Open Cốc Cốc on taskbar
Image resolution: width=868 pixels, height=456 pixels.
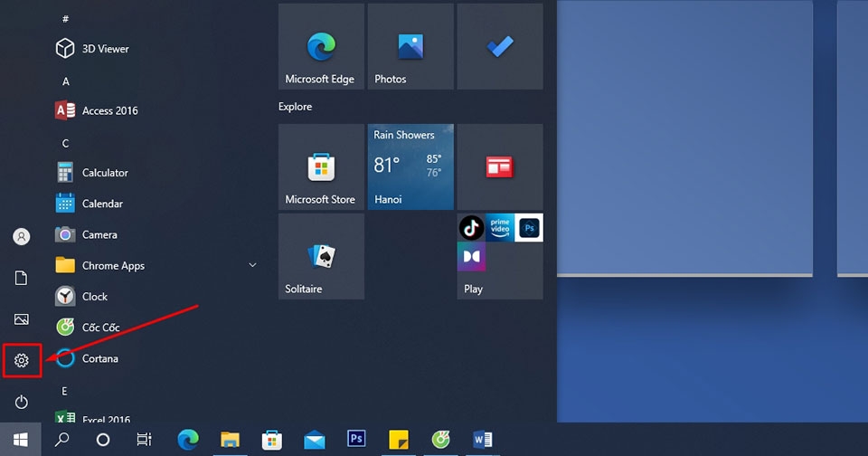tap(440, 440)
